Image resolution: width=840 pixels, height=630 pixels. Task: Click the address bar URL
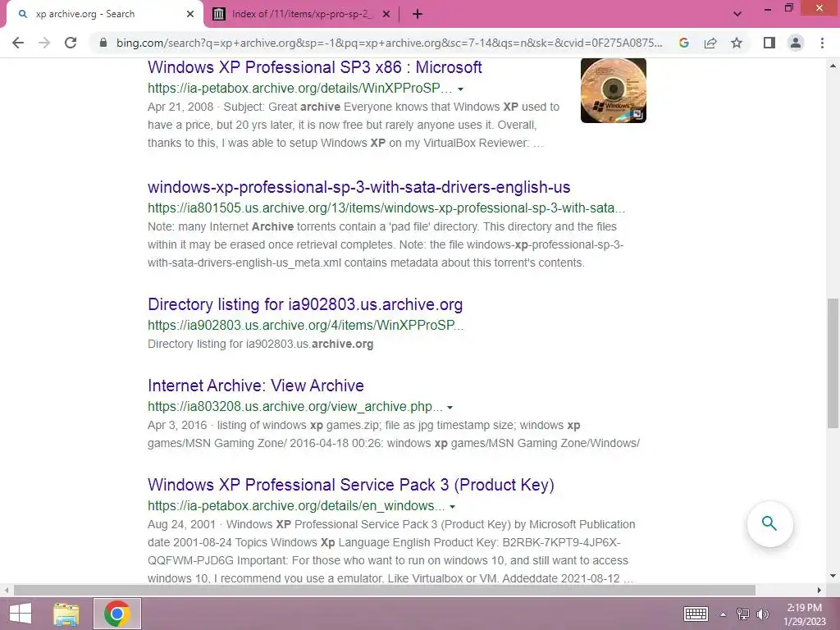(x=390, y=43)
